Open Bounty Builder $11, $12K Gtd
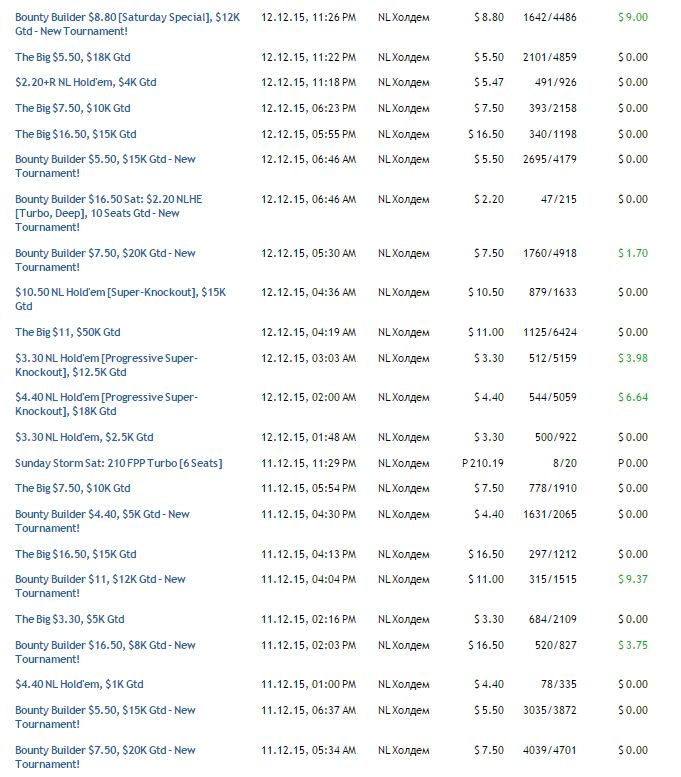Viewport: 681px width, 777px height. point(100,579)
